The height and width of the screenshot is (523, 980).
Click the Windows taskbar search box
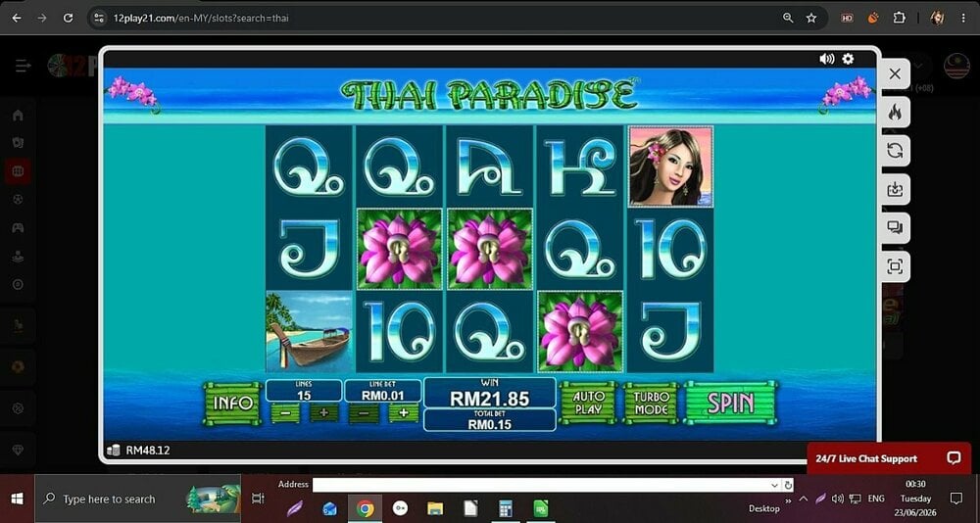point(137,499)
